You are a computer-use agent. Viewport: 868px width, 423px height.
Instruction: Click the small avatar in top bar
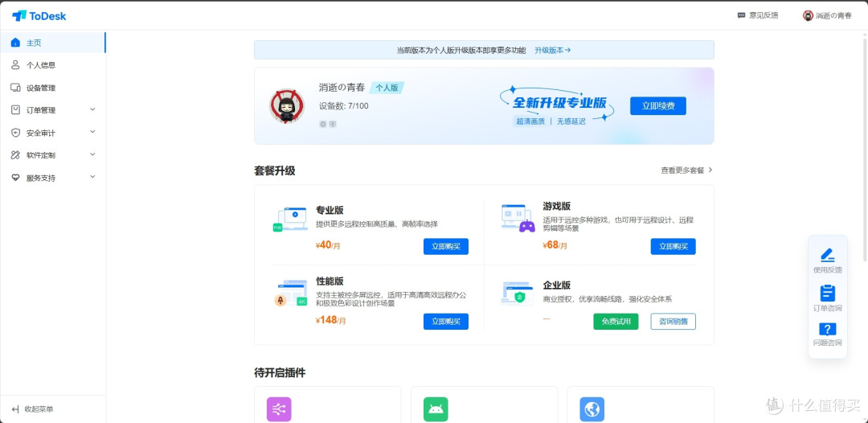(809, 15)
